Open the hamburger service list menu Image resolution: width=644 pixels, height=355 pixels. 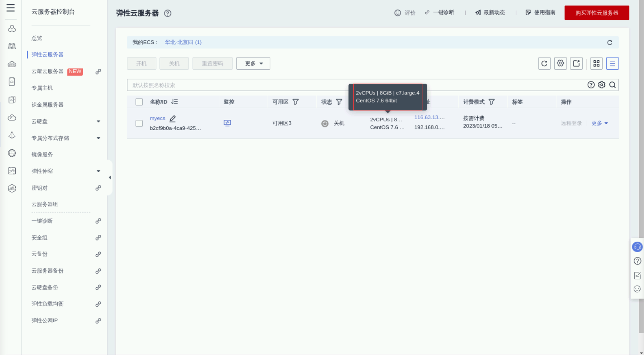click(x=11, y=8)
